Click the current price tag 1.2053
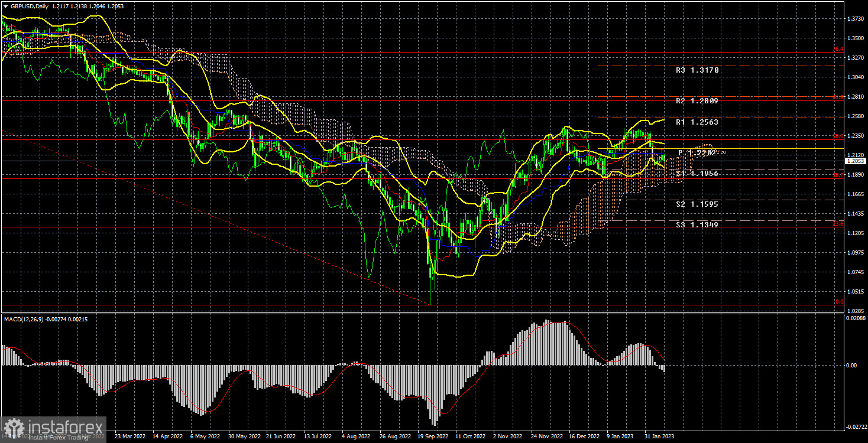 click(855, 161)
